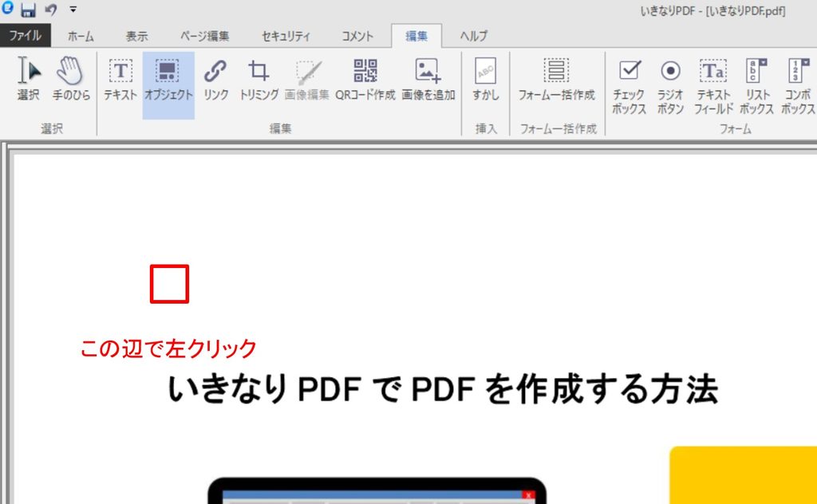Click the フォーム一括作成 button
This screenshot has width=817, height=504.
tap(556, 79)
